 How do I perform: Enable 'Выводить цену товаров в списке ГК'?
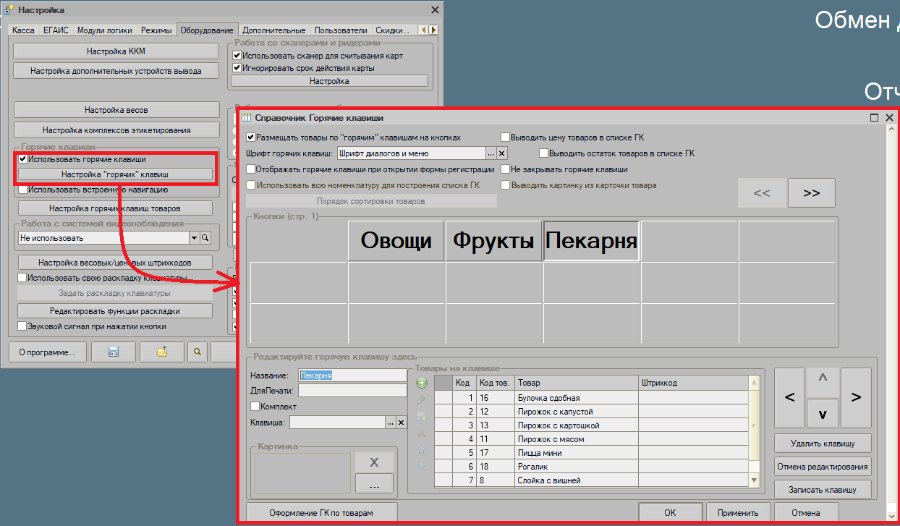(505, 137)
